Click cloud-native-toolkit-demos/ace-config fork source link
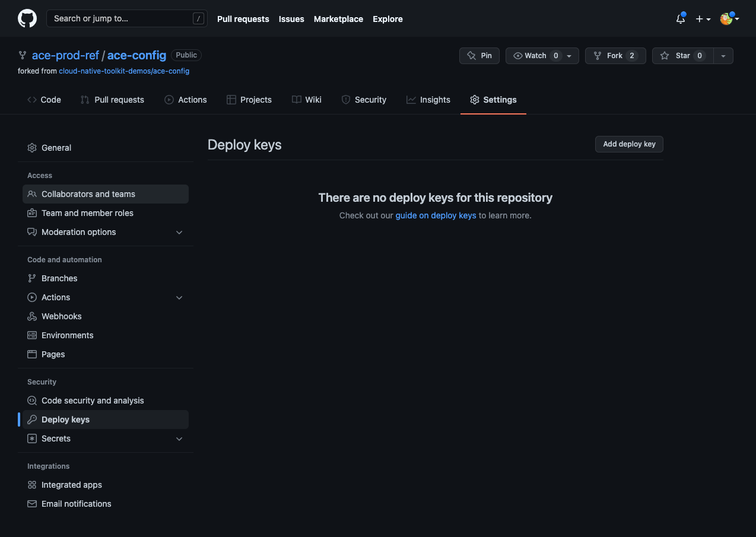This screenshot has width=756, height=537. [x=124, y=71]
